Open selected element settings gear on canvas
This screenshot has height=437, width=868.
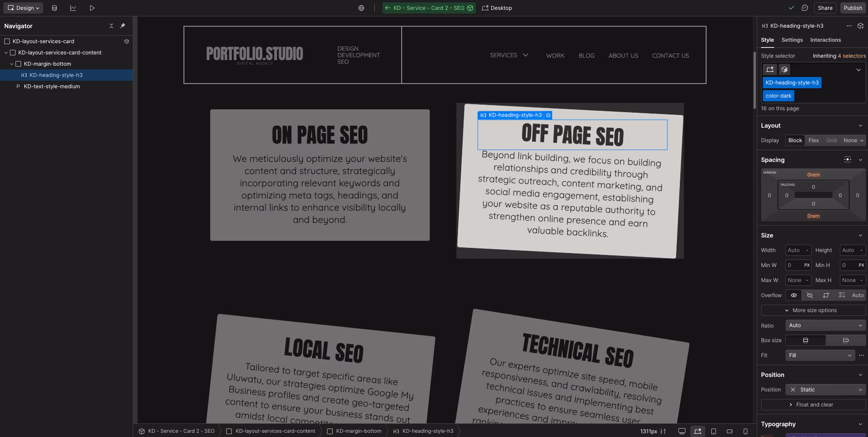point(548,115)
